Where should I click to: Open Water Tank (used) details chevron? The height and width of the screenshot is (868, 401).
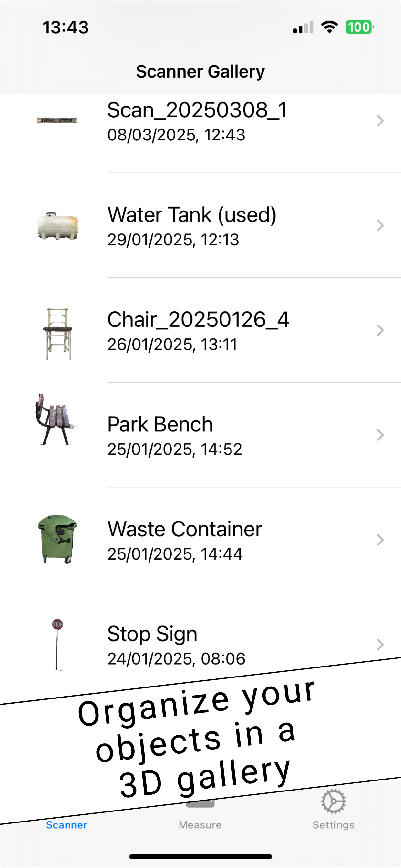pos(380,225)
